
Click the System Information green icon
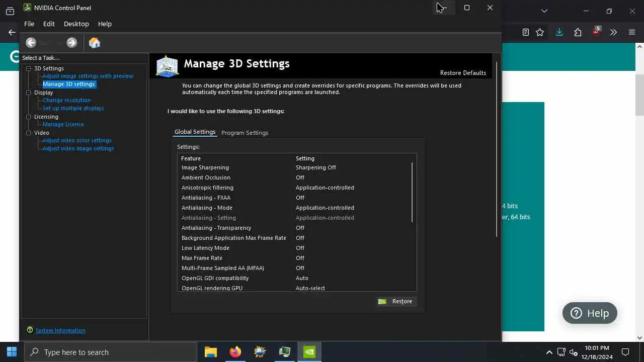click(30, 330)
